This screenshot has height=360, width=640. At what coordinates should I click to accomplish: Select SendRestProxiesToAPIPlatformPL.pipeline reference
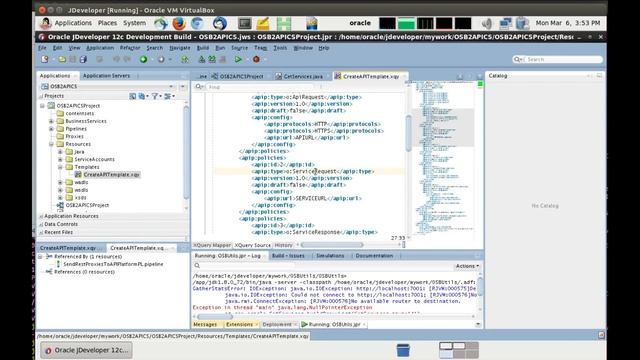click(x=113, y=264)
